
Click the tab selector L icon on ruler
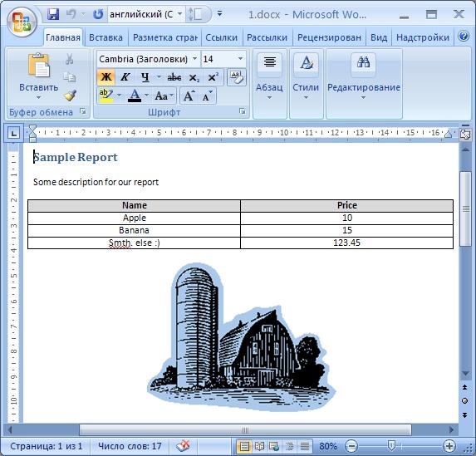[x=13, y=133]
